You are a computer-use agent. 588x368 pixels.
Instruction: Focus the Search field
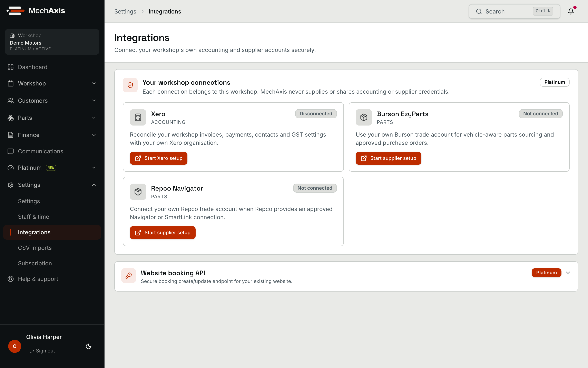(514, 11)
